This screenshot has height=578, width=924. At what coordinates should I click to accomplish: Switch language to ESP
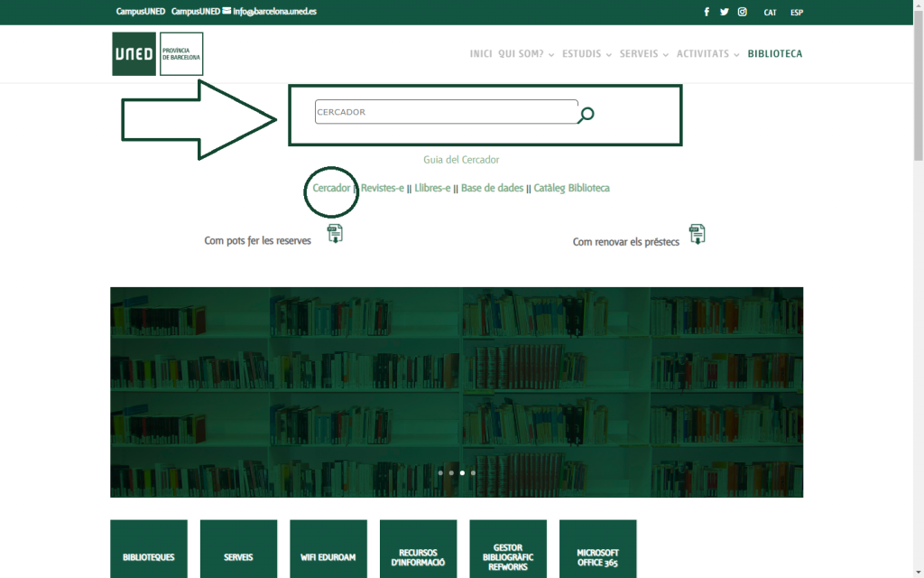pyautogui.click(x=797, y=13)
